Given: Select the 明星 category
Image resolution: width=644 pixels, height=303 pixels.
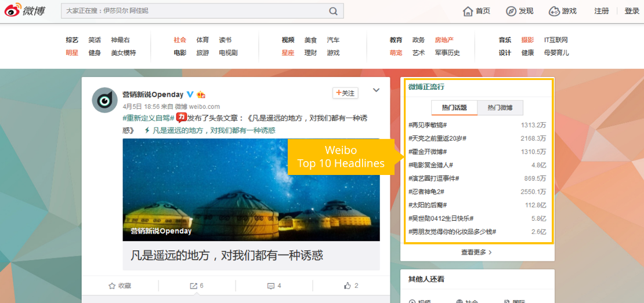Looking at the screenshot, I should point(72,53).
